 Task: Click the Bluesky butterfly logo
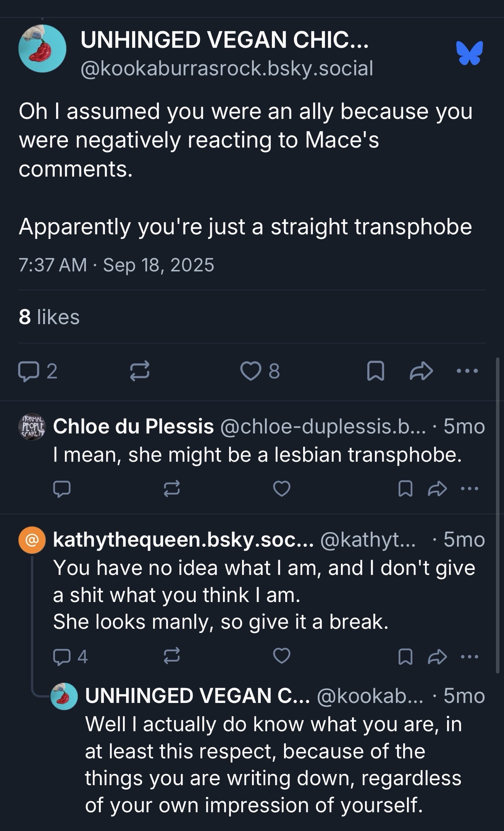point(470,53)
